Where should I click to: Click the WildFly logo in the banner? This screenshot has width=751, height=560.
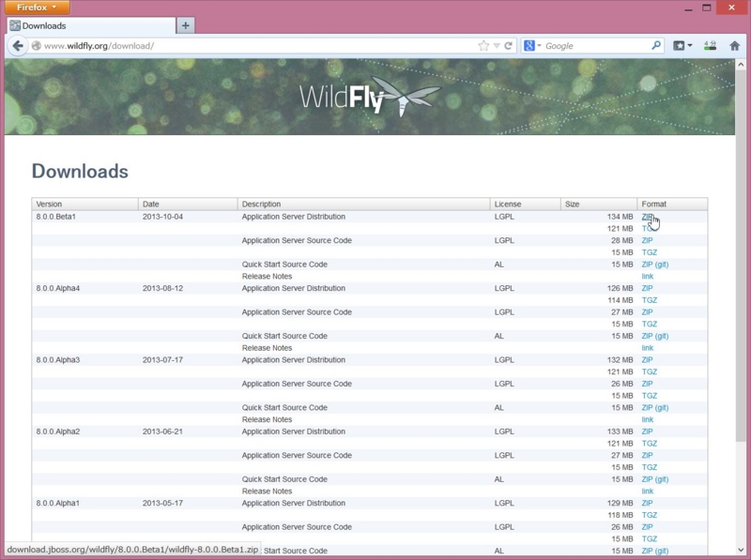coord(370,98)
